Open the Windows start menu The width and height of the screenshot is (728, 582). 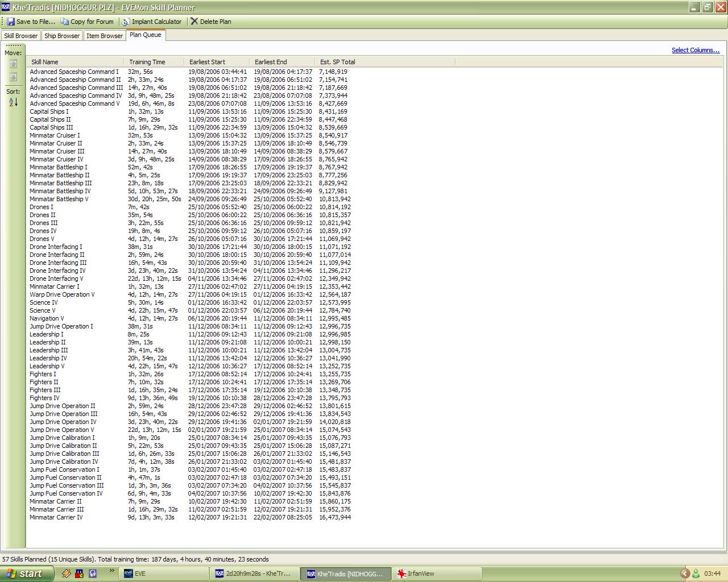[27, 573]
